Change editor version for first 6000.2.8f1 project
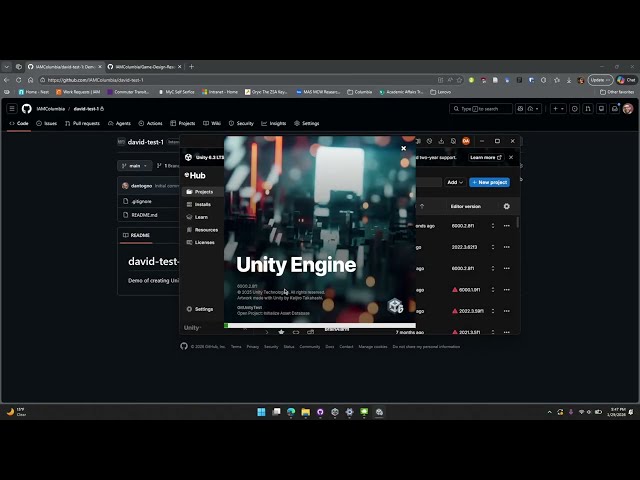The image size is (640, 480). 493,226
